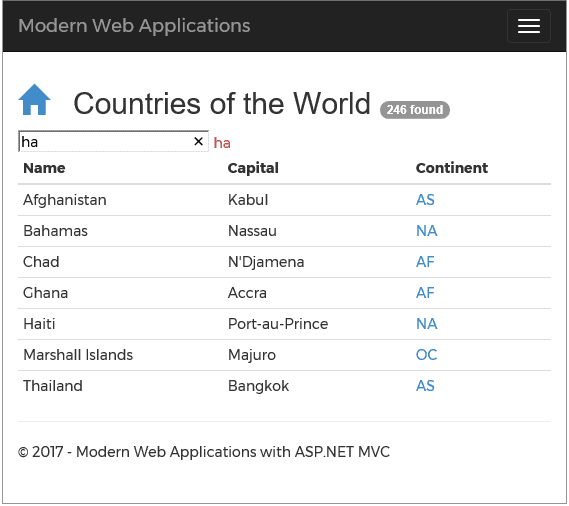Open the Modern Web Applications brand link
The image size is (569, 506).
coord(134,26)
